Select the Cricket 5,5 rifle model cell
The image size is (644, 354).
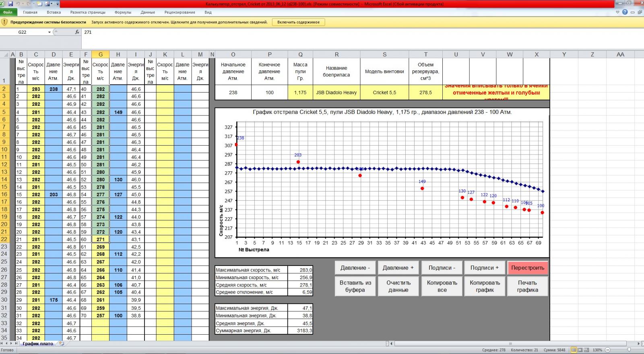[384, 92]
